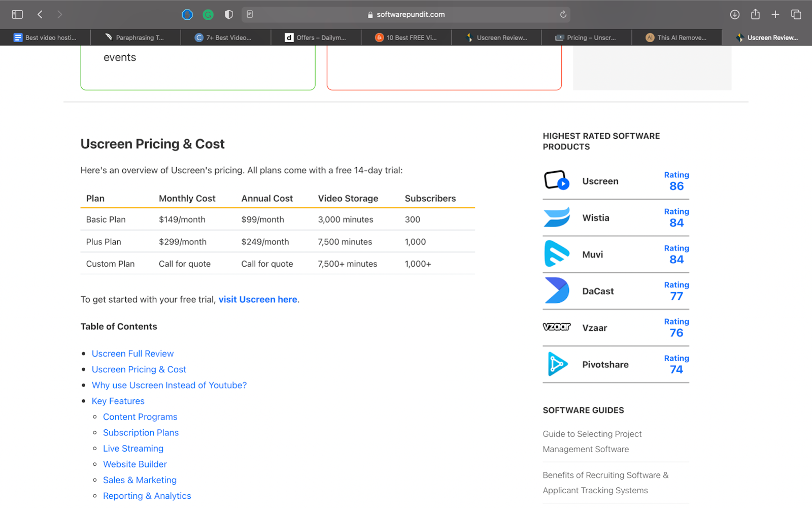This screenshot has width=812, height=508.
Task: Open Why use Uscreen Instead of Youtube?
Action: (169, 385)
